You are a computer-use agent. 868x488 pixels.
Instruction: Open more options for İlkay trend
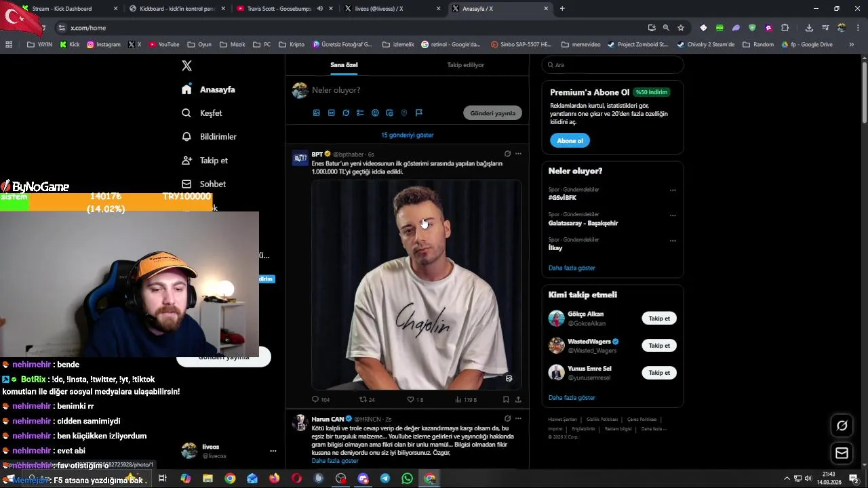(x=673, y=241)
